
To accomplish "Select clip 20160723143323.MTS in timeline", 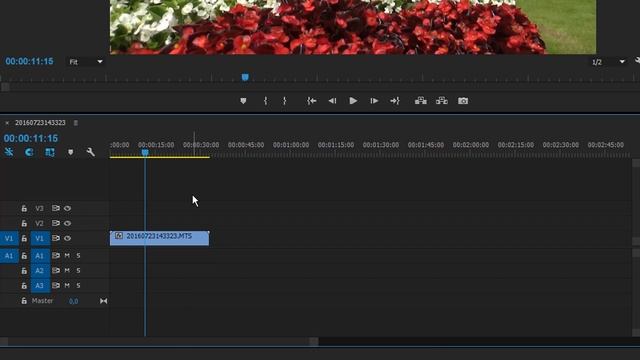I will point(159,238).
